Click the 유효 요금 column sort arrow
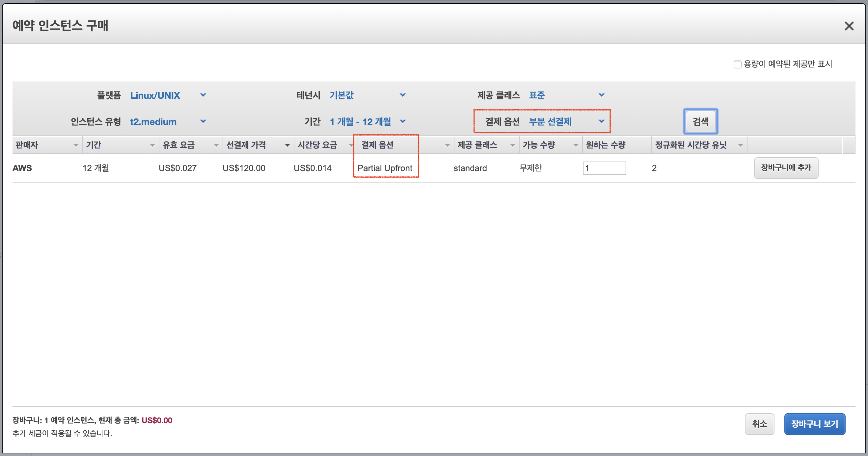868x456 pixels. click(x=216, y=145)
